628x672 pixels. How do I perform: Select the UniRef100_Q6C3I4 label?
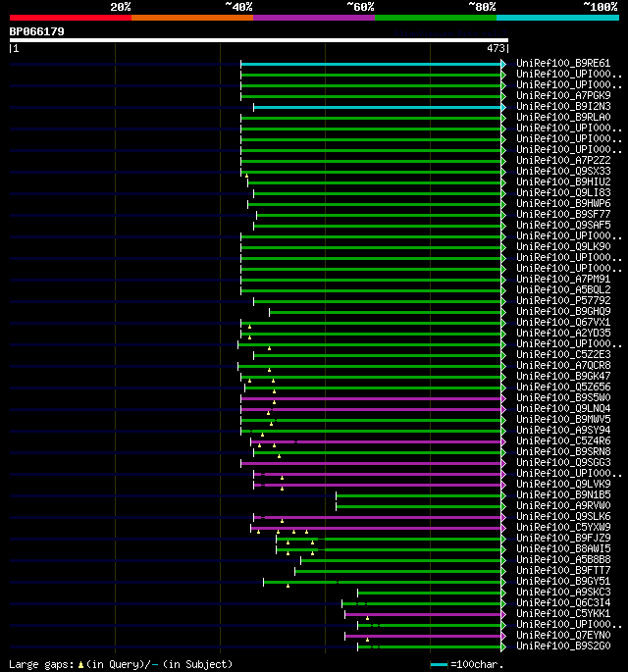pyautogui.click(x=563, y=603)
